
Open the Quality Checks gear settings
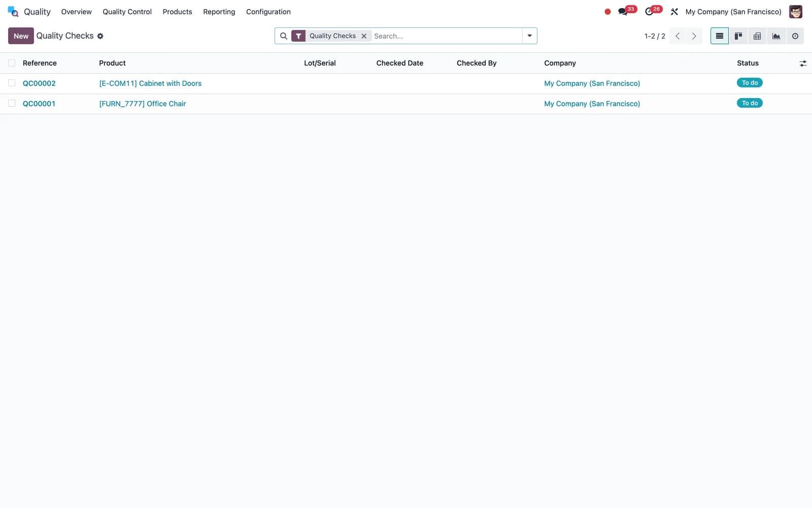(100, 36)
